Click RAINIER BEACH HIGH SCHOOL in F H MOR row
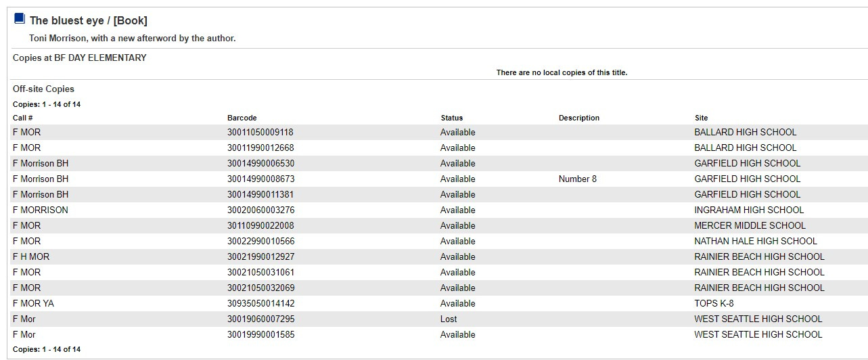 [759, 257]
